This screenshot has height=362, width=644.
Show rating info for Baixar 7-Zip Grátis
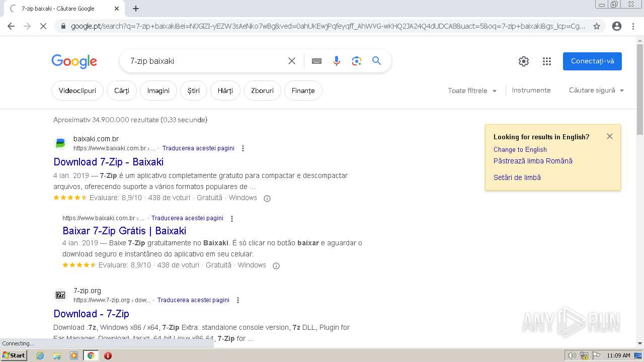coord(276,265)
